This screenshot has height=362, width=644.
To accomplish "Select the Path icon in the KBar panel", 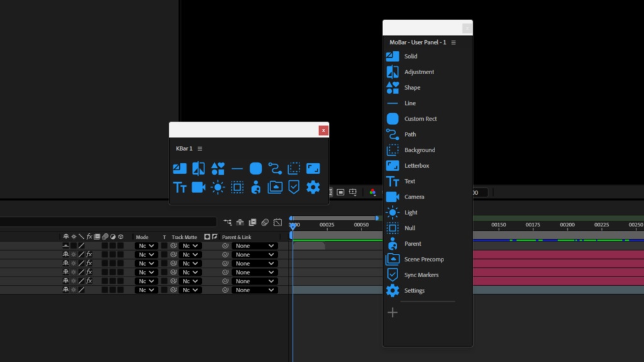I will click(x=277, y=168).
